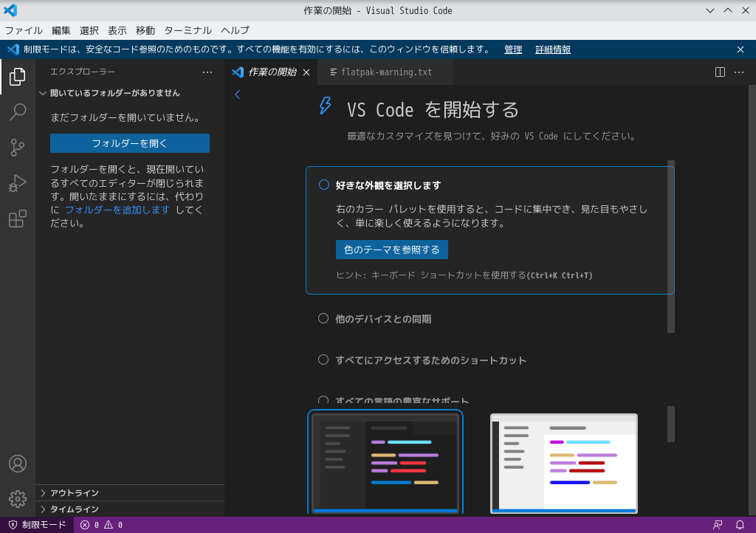
Task: Click the フォルダーを追加します link
Action: click(x=117, y=210)
